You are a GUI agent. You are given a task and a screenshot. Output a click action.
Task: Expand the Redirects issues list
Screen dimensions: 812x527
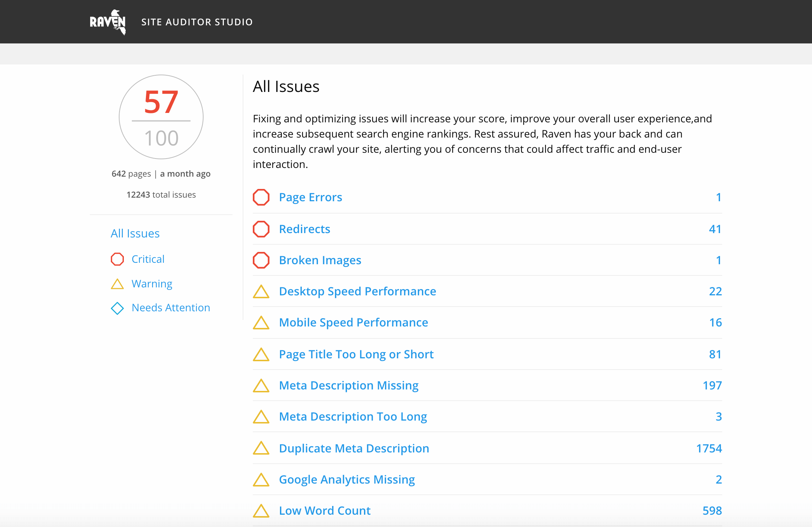coord(305,228)
